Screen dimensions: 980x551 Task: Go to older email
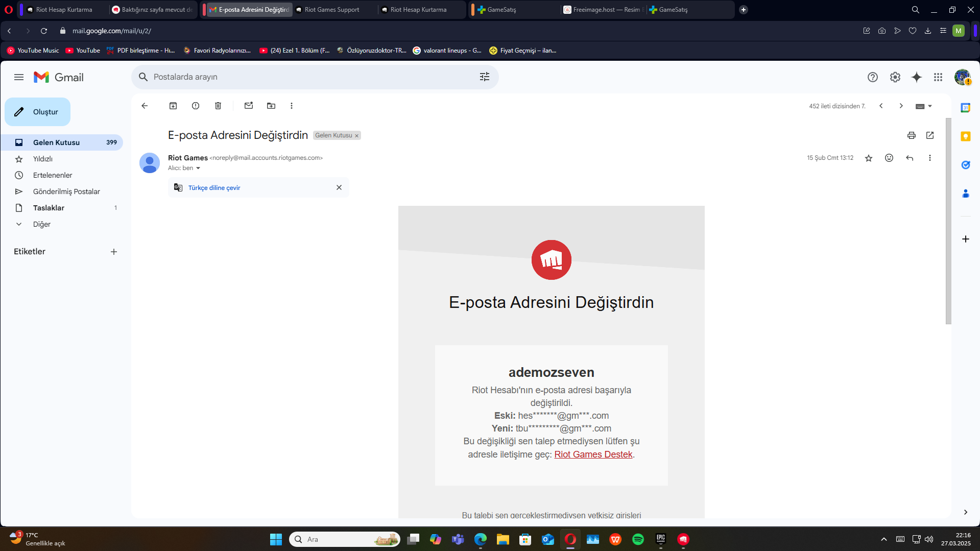pos(901,106)
